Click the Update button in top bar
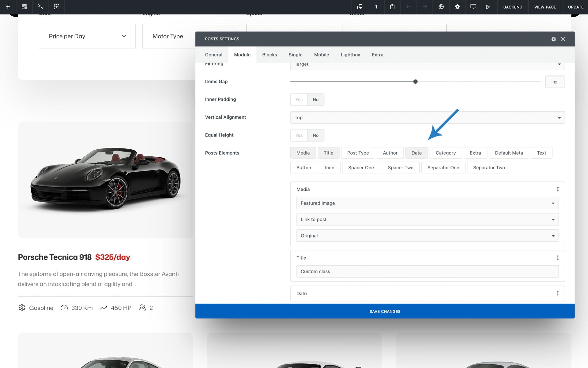 click(x=575, y=7)
